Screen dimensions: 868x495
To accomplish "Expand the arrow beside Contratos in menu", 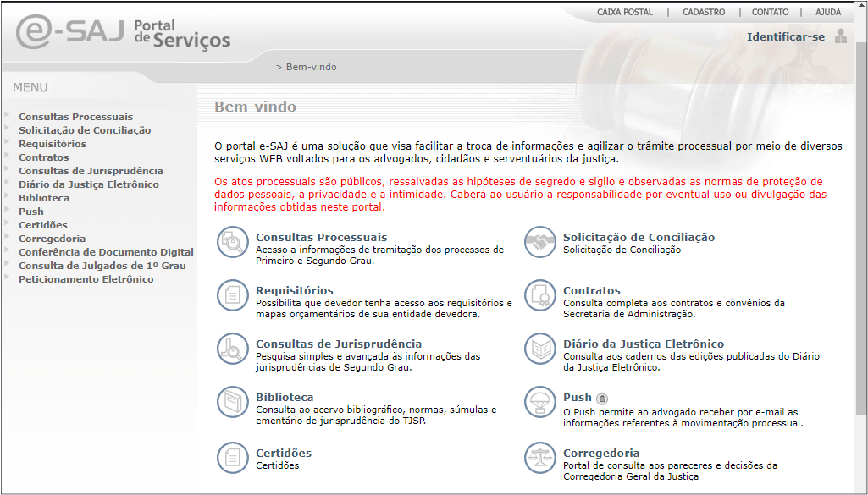I will pos(7,155).
